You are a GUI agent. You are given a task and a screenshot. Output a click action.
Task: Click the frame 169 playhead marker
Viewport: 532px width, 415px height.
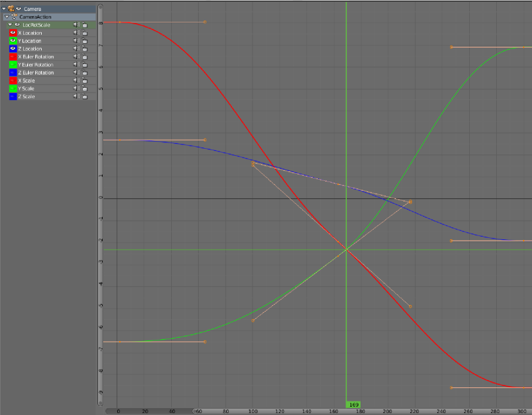pos(353,405)
